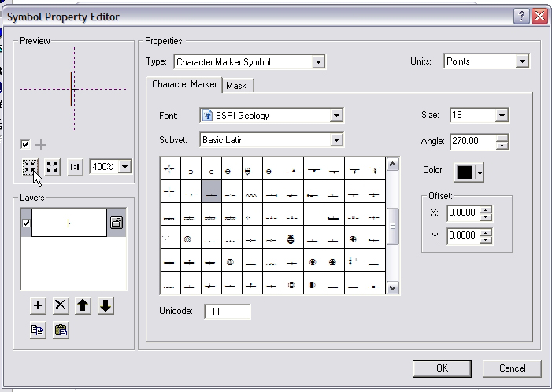The width and height of the screenshot is (552, 392).
Task: Switch to the Mask tab
Action: pyautogui.click(x=236, y=85)
